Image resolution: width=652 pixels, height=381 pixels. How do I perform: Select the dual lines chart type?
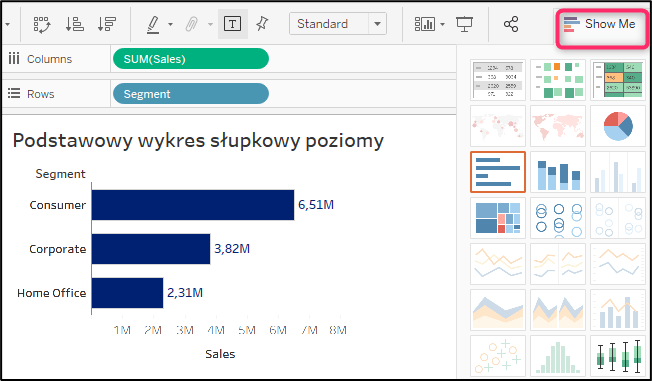(x=618, y=264)
